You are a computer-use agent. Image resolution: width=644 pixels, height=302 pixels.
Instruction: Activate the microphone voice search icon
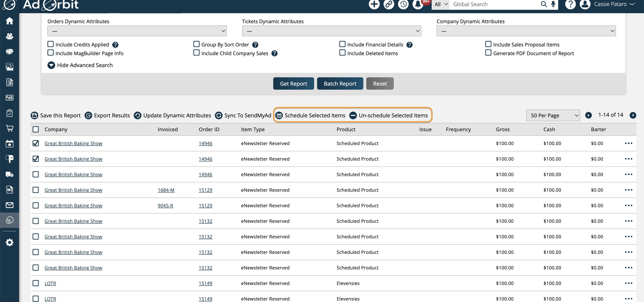coord(553,4)
